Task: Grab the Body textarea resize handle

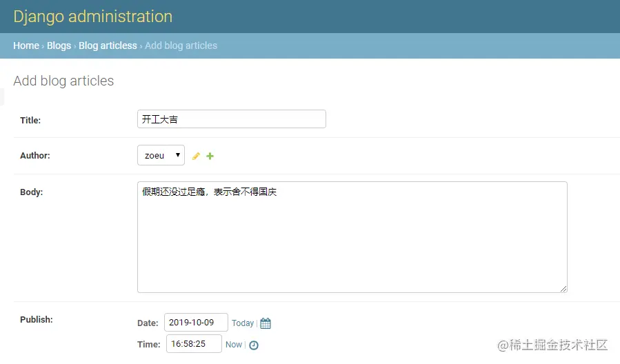Action: 563,289
